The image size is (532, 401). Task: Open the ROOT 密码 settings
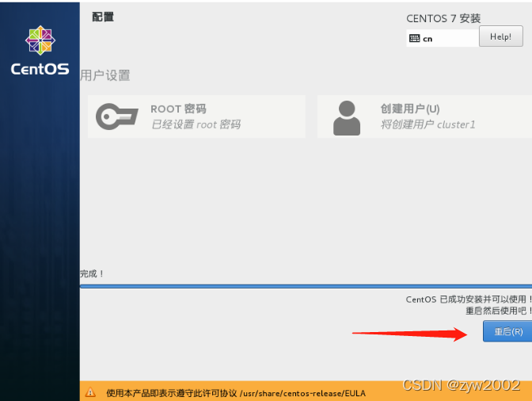(x=196, y=116)
